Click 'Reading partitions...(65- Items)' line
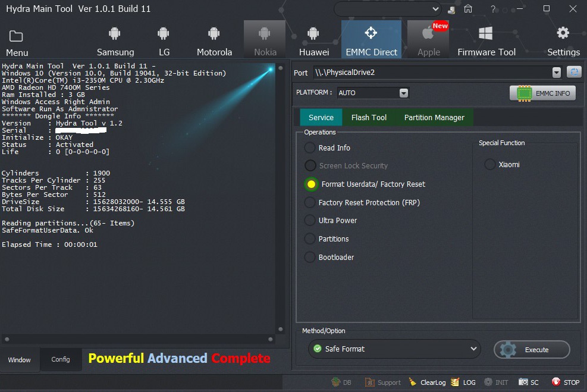 click(68, 223)
